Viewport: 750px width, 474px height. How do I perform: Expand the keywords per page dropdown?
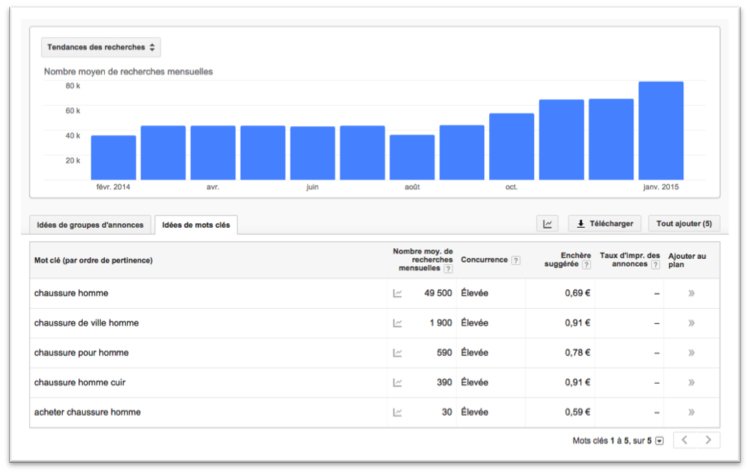click(659, 441)
